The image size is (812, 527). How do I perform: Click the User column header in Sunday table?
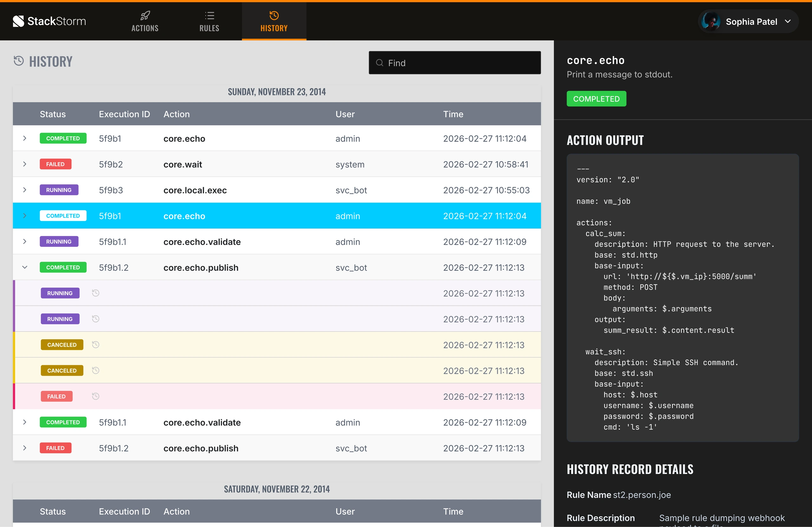click(345, 114)
